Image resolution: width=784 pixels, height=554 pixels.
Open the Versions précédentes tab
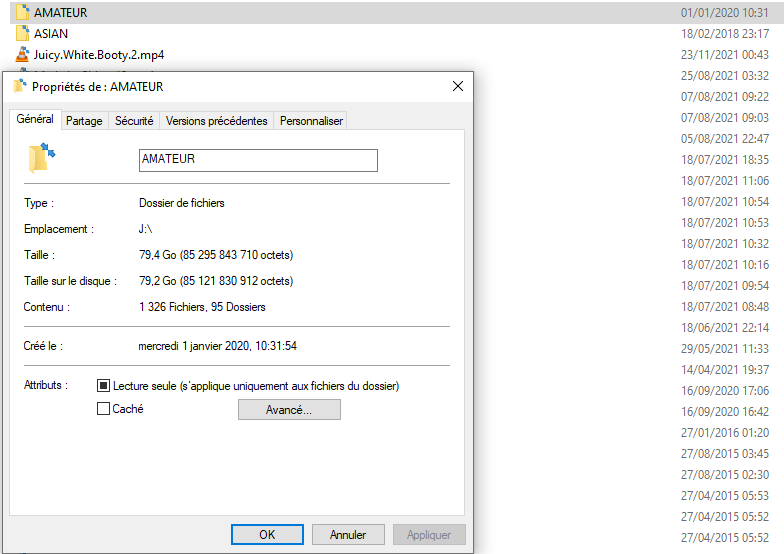click(x=216, y=121)
